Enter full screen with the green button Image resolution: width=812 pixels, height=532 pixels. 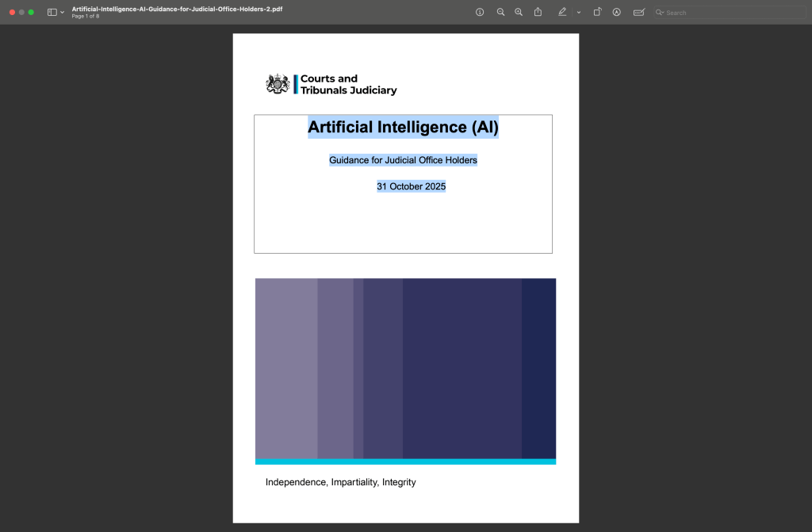point(31,13)
